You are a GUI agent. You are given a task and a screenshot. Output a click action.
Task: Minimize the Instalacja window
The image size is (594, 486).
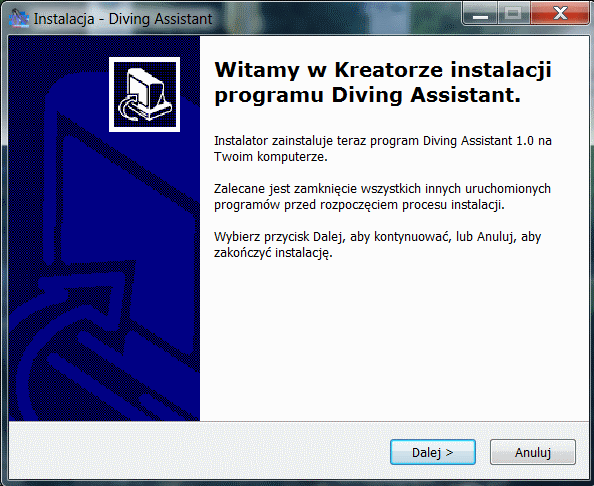[x=480, y=14]
